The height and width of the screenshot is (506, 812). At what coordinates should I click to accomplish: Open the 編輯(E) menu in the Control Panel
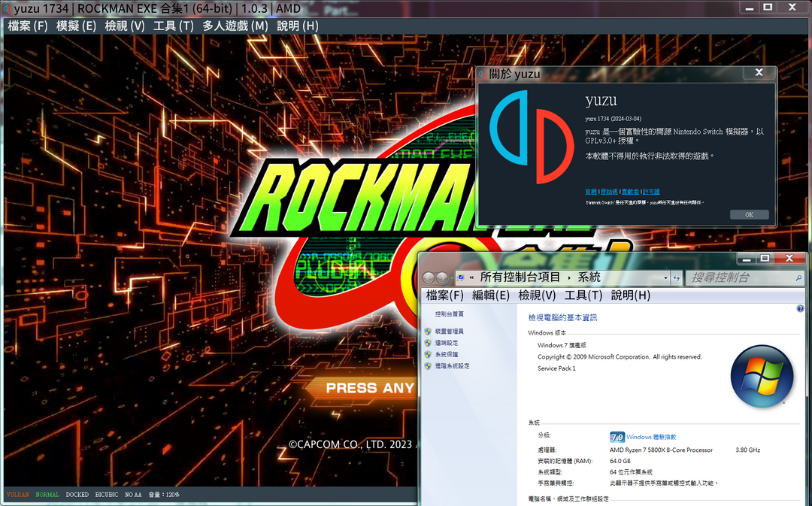point(491,295)
